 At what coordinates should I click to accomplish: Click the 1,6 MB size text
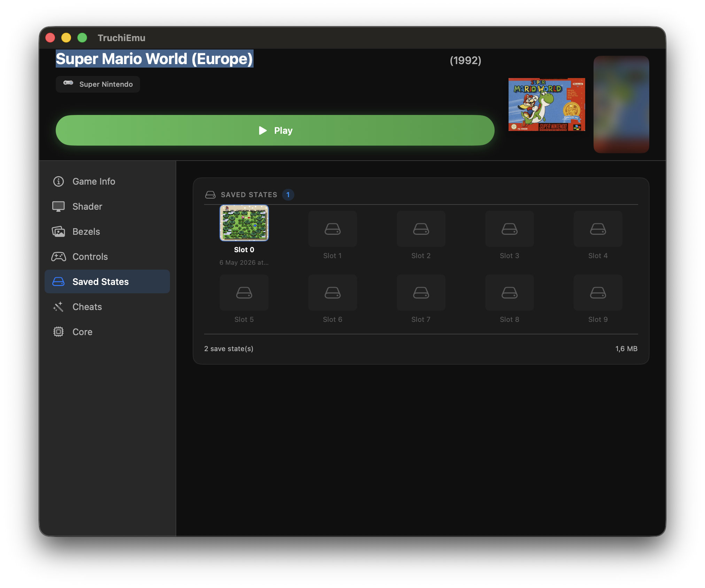pyautogui.click(x=626, y=349)
